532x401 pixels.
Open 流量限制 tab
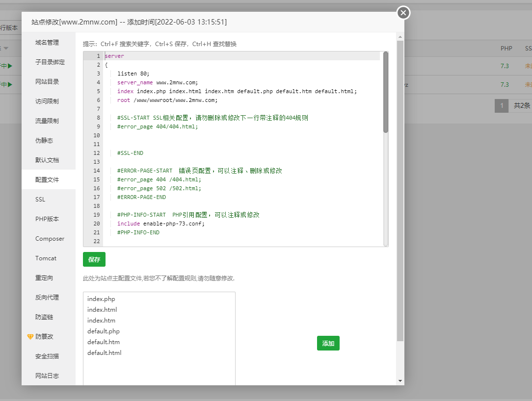coord(49,121)
